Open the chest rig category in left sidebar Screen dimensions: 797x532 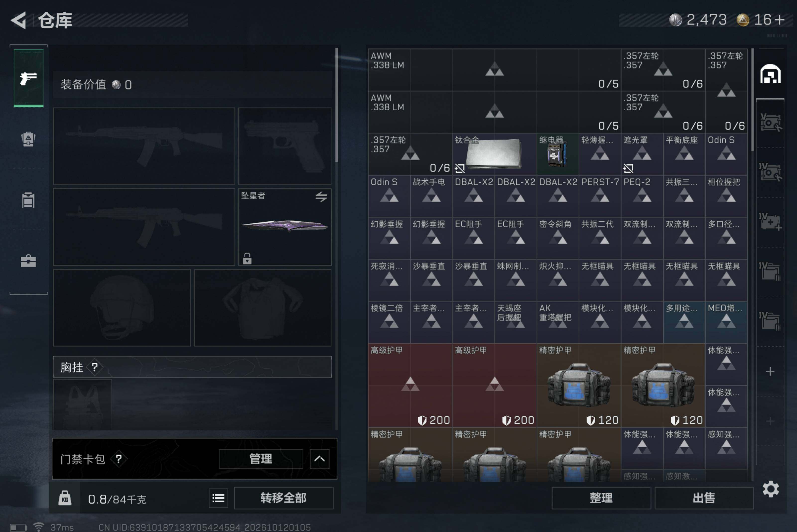pyautogui.click(x=28, y=200)
